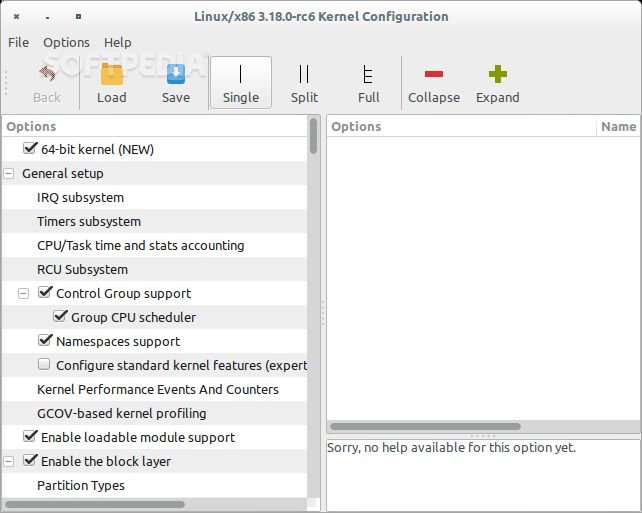The height and width of the screenshot is (513, 642).
Task: Select RCU Subsystem row
Action: pos(154,269)
